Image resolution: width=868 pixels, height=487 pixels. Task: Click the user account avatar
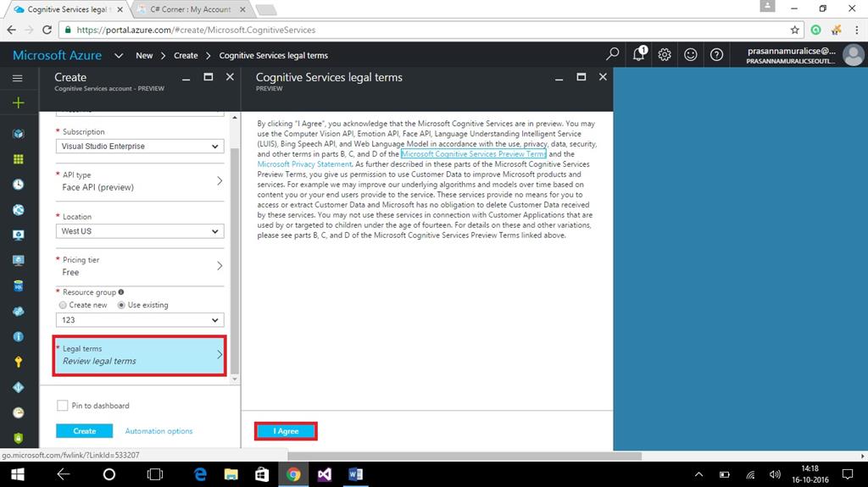pos(853,55)
